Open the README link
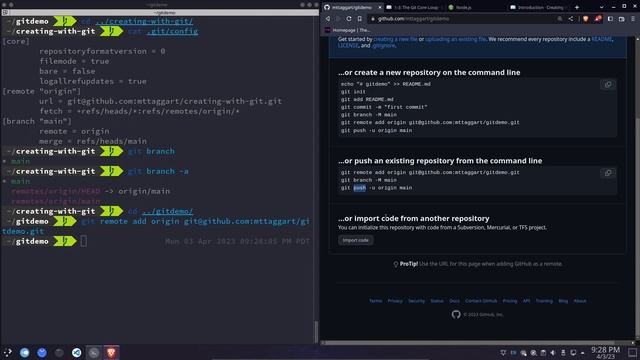This screenshot has height=360, width=640. [x=602, y=39]
